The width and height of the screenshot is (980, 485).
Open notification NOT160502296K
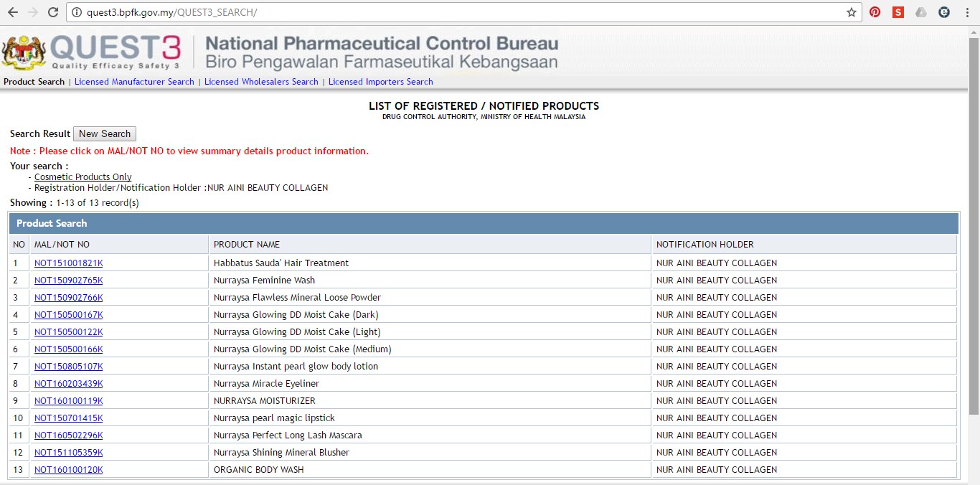(x=68, y=435)
